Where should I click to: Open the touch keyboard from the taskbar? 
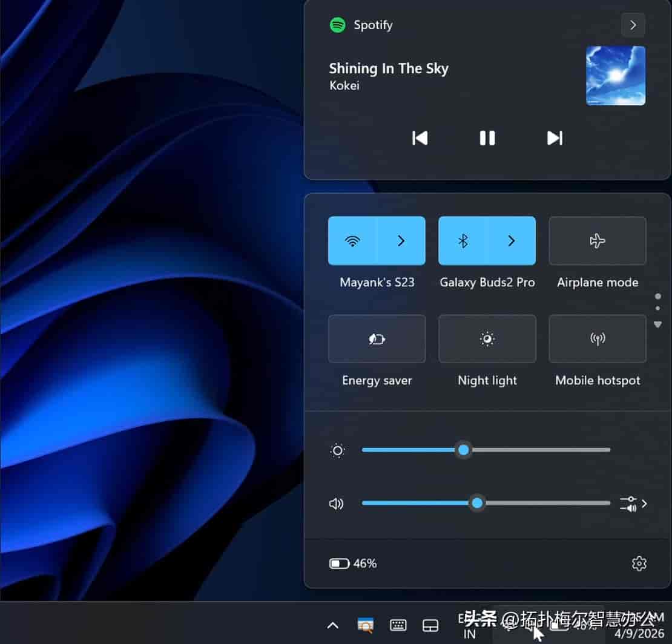398,626
